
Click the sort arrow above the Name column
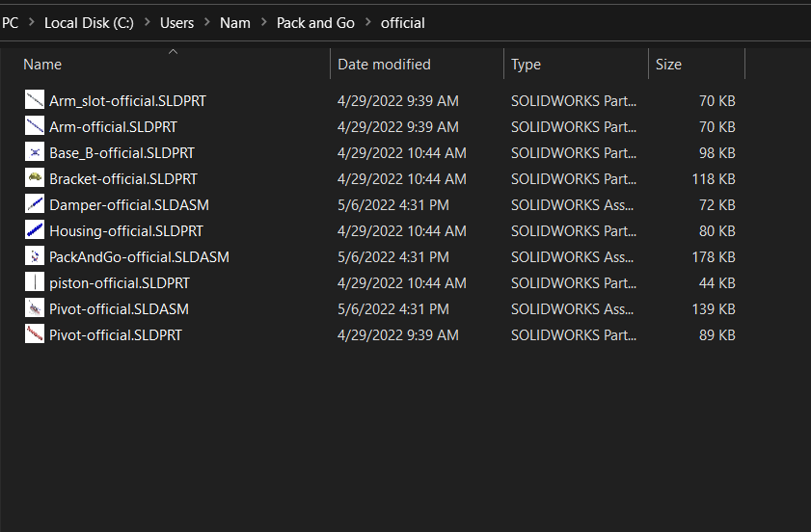click(174, 52)
